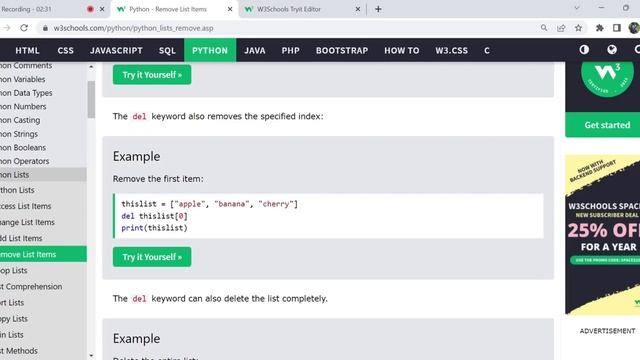
Task: Open Python Strings in the sidebar
Action: [x=43, y=134]
